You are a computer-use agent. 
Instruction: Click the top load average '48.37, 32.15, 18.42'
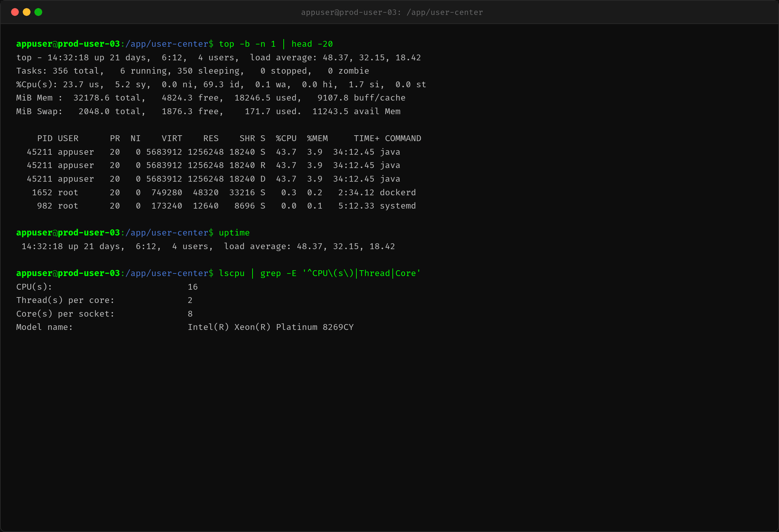(x=372, y=58)
